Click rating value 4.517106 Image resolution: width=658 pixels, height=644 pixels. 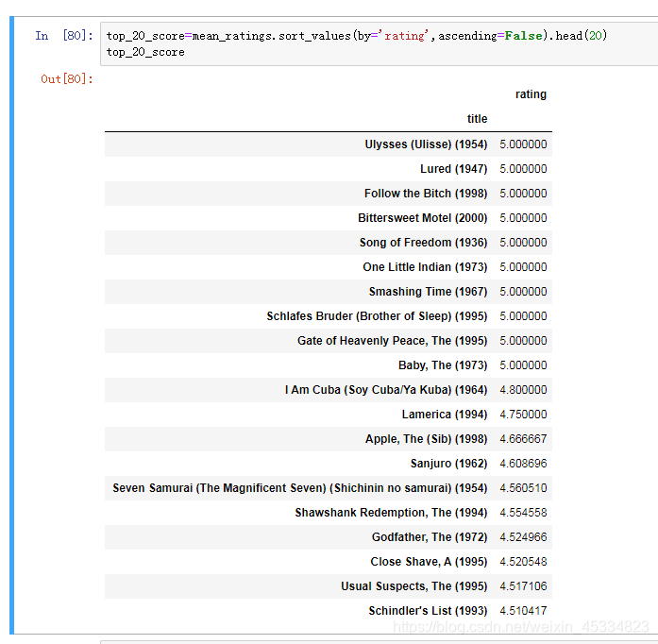(x=523, y=586)
